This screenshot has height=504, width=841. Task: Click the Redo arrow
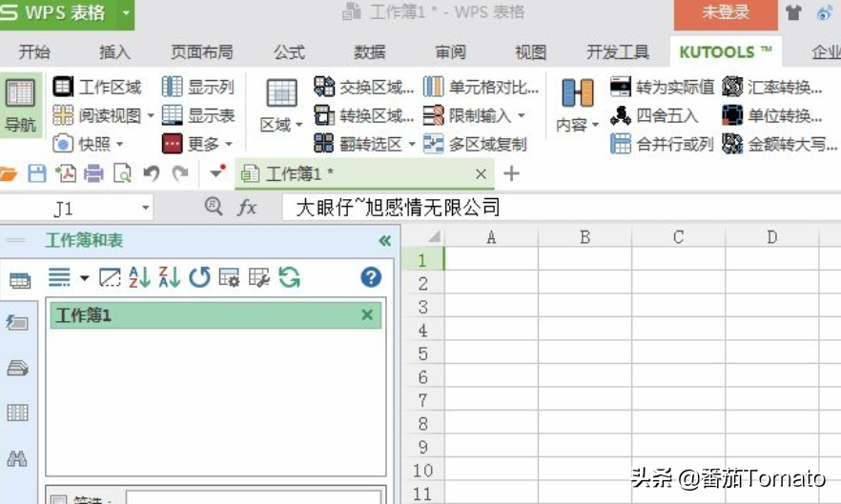pyautogui.click(x=180, y=173)
